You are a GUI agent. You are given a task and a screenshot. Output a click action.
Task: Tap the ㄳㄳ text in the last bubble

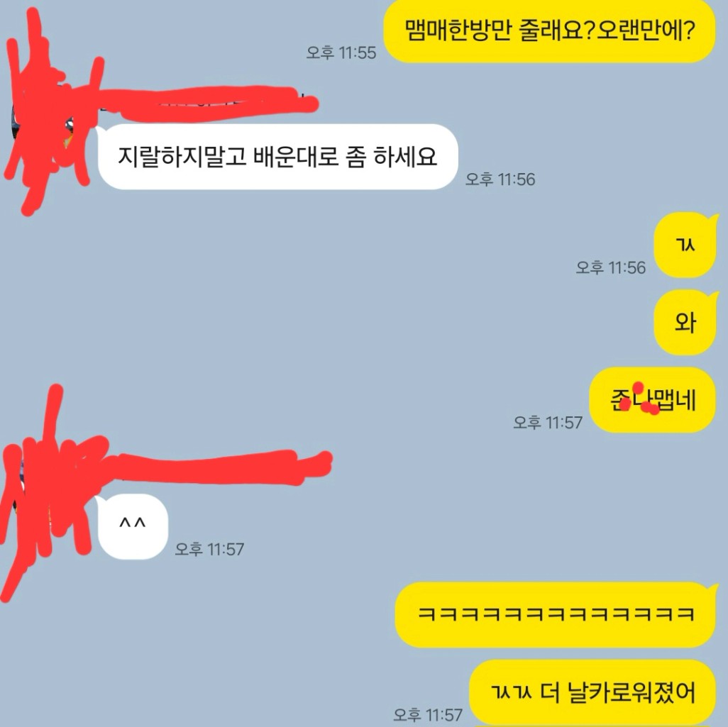[511, 693]
